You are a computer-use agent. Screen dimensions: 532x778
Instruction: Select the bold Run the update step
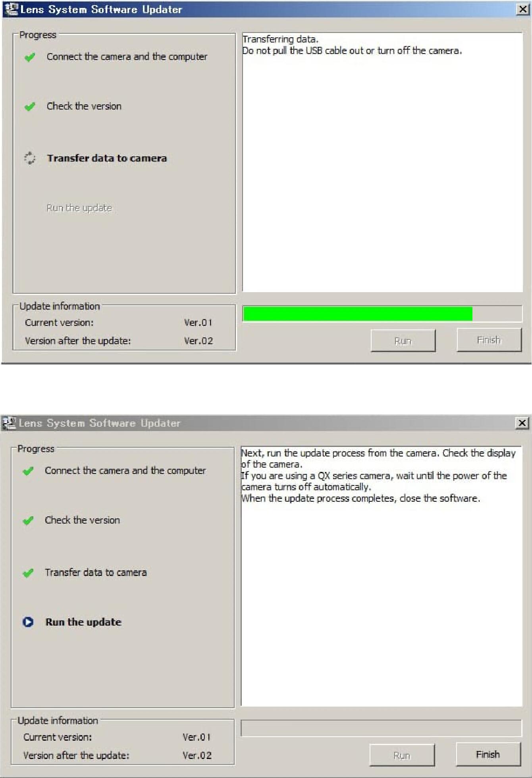click(x=83, y=622)
